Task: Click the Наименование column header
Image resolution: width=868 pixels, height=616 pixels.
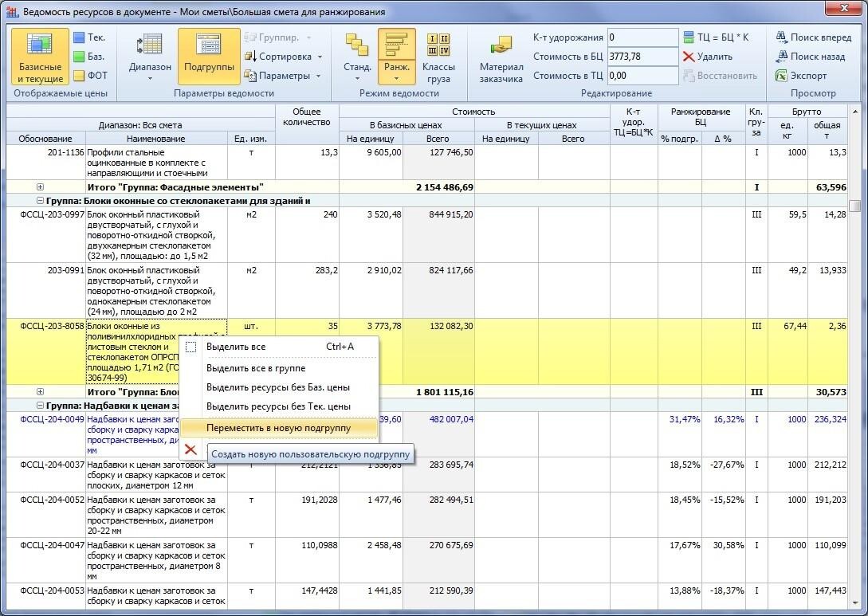Action: (x=156, y=139)
